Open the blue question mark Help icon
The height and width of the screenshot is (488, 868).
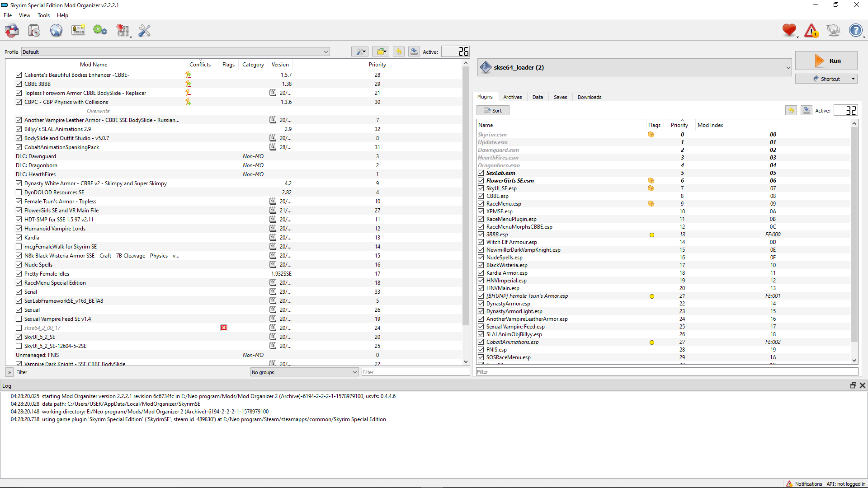tap(855, 30)
